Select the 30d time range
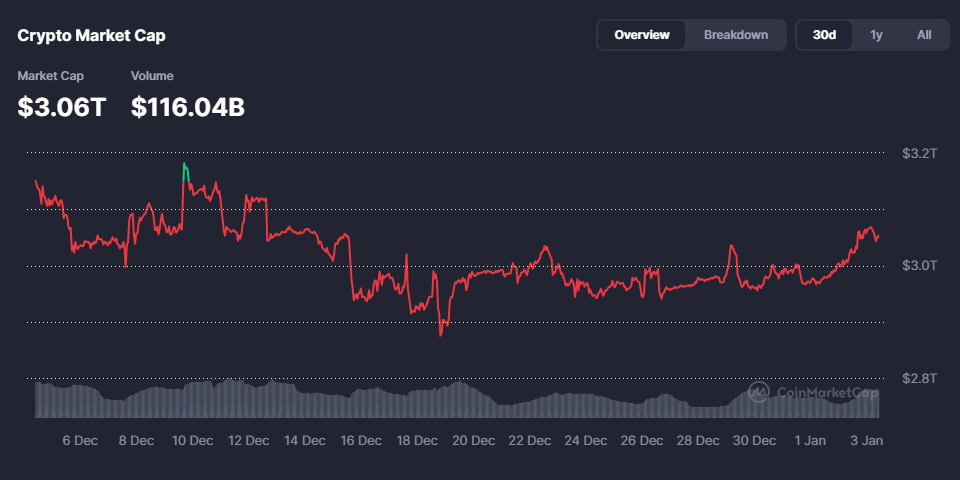 [824, 35]
